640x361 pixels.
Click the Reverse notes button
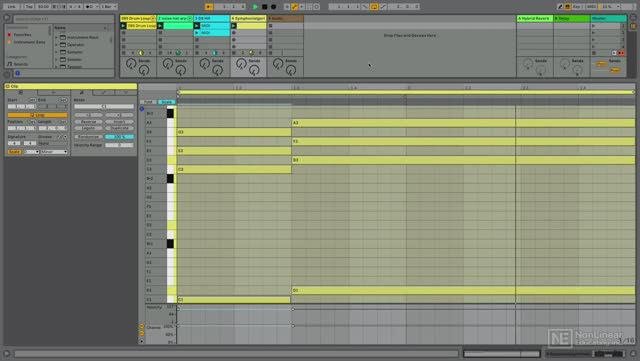point(89,122)
